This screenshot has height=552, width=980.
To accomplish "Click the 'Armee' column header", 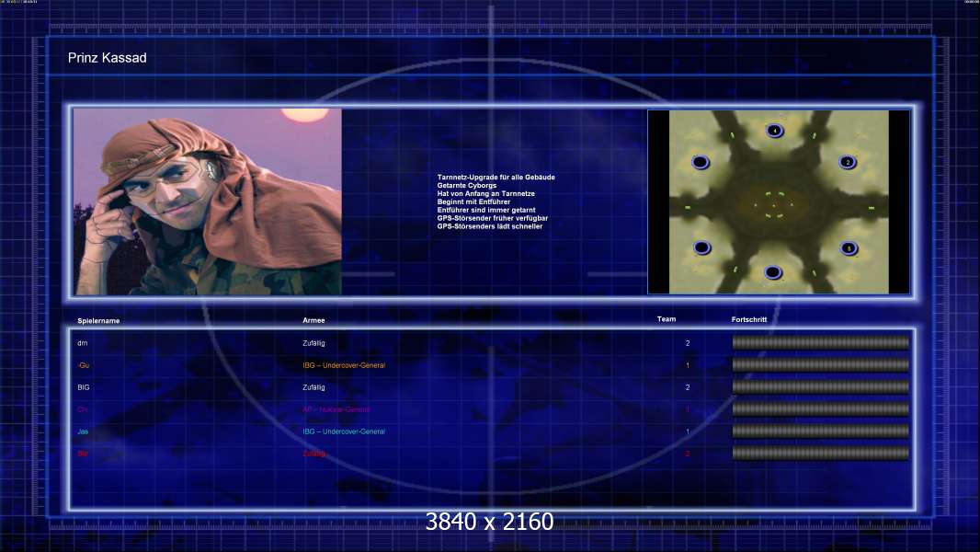I will click(x=313, y=320).
